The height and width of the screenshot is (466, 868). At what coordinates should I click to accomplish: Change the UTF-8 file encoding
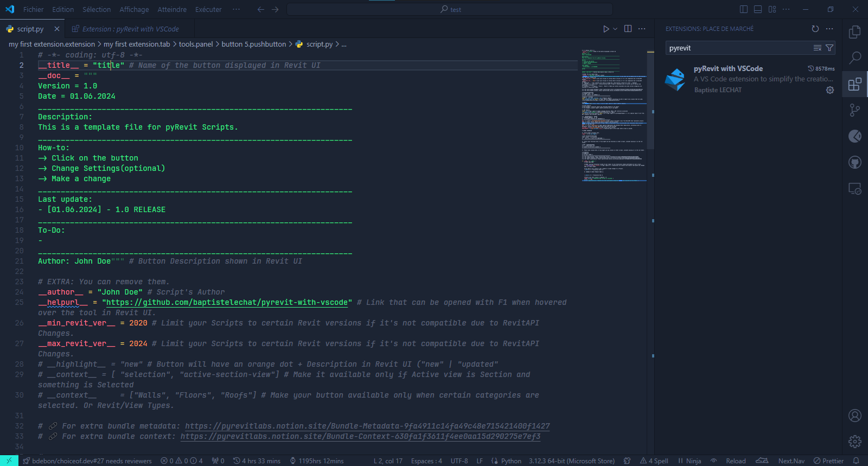[x=459, y=461]
